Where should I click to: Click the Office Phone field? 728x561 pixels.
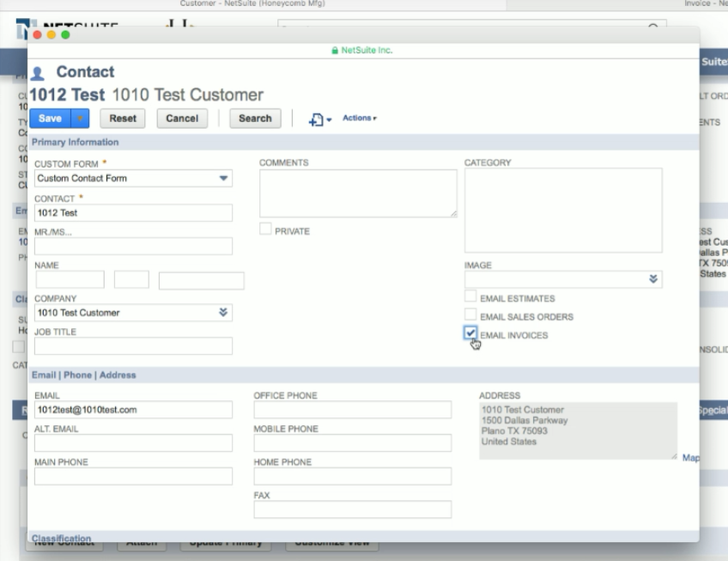pyautogui.click(x=352, y=410)
